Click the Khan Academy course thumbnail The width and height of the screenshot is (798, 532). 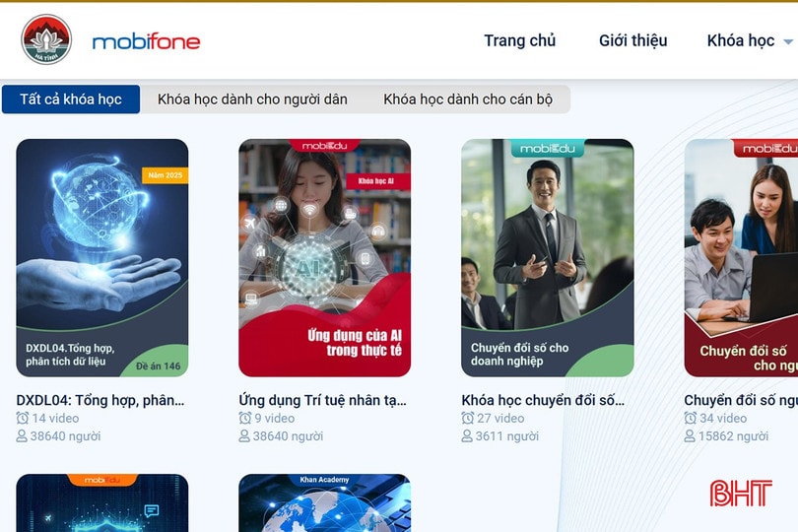[325, 503]
